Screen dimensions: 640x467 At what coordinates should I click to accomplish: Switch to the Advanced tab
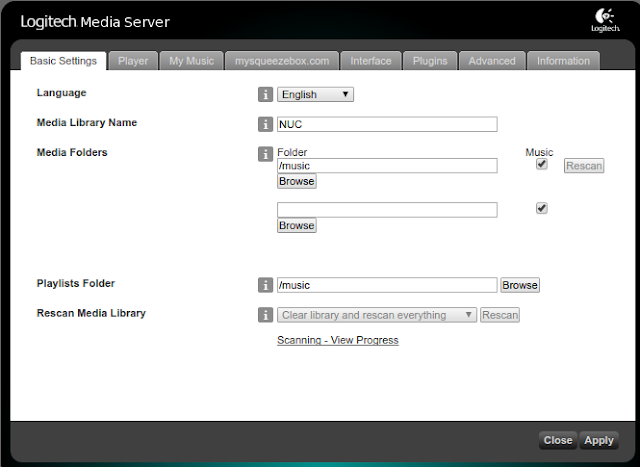point(492,61)
